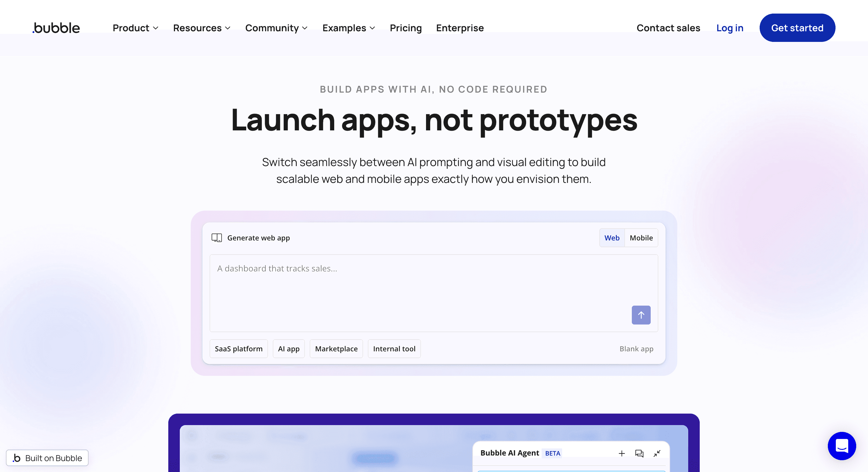Click the Log in link
Image resolution: width=868 pixels, height=472 pixels.
(x=730, y=28)
